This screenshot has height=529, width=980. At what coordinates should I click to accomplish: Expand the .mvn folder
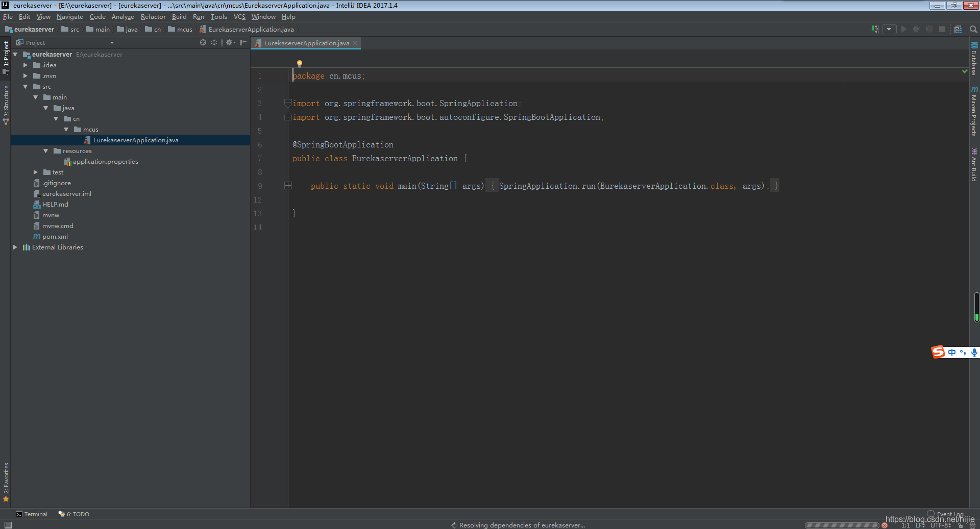click(x=26, y=75)
